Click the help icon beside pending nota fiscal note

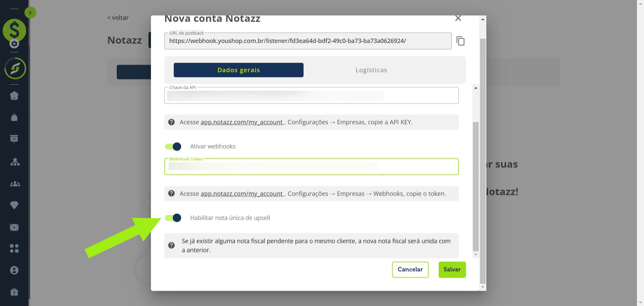click(x=171, y=245)
